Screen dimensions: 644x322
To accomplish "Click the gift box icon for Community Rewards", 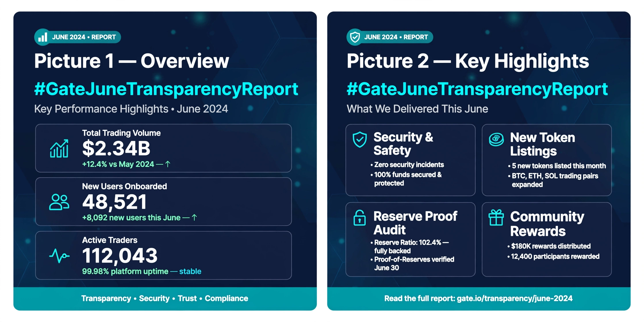I will (496, 217).
